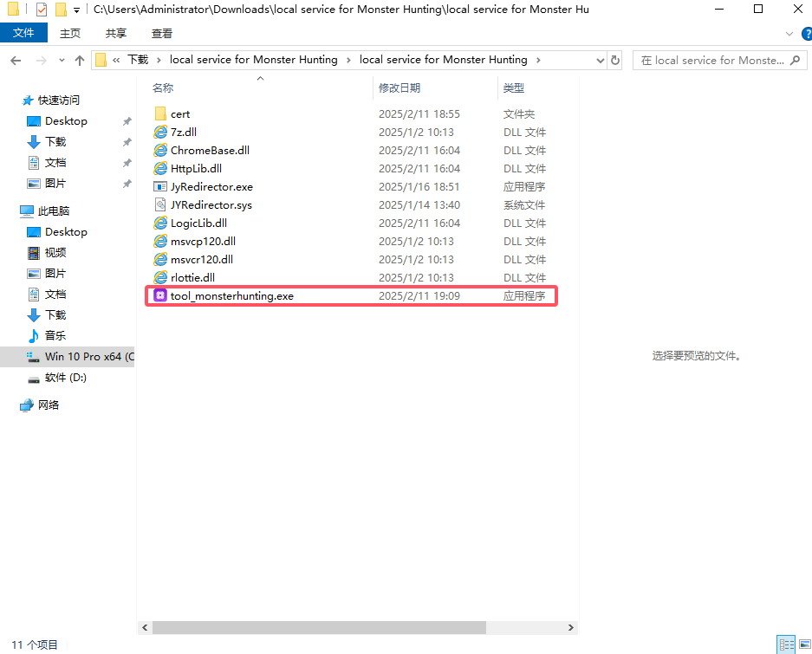The height and width of the screenshot is (654, 812).
Task: Select the ChromeBase.dll file icon
Action: click(x=160, y=150)
